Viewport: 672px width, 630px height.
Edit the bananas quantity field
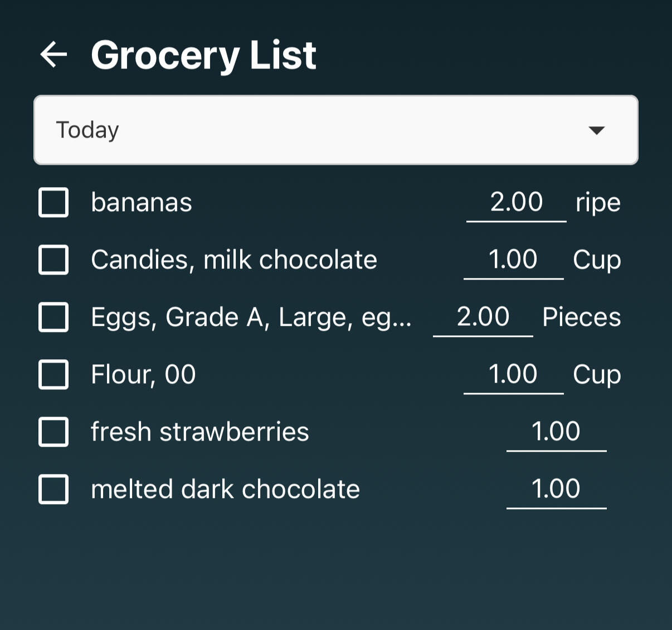point(516,202)
